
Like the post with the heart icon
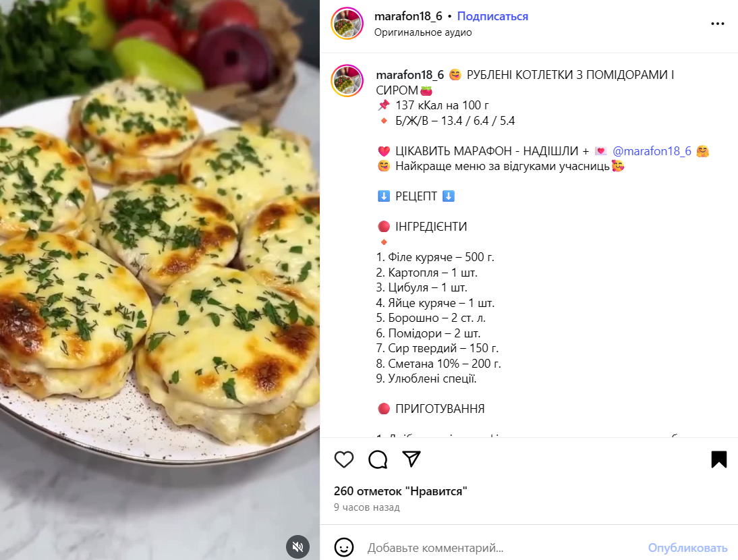point(343,459)
